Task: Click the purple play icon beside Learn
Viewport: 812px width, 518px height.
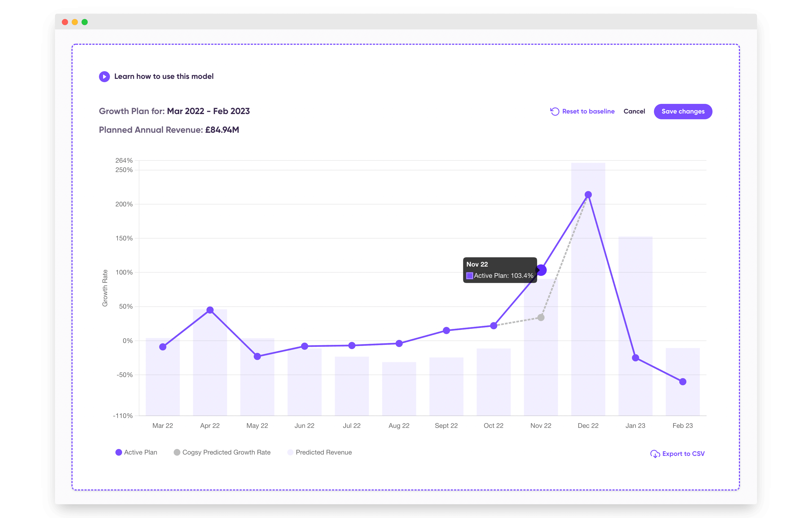Action: pos(104,76)
